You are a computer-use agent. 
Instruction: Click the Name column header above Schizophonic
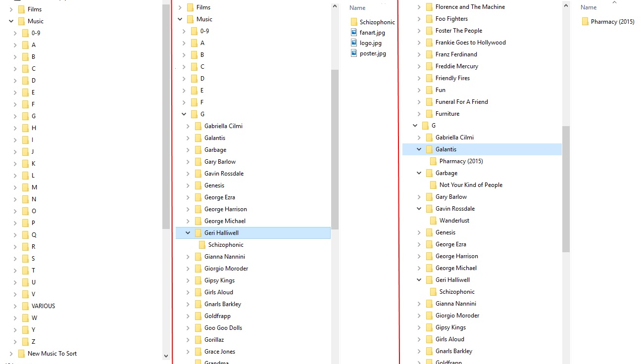pos(357,8)
